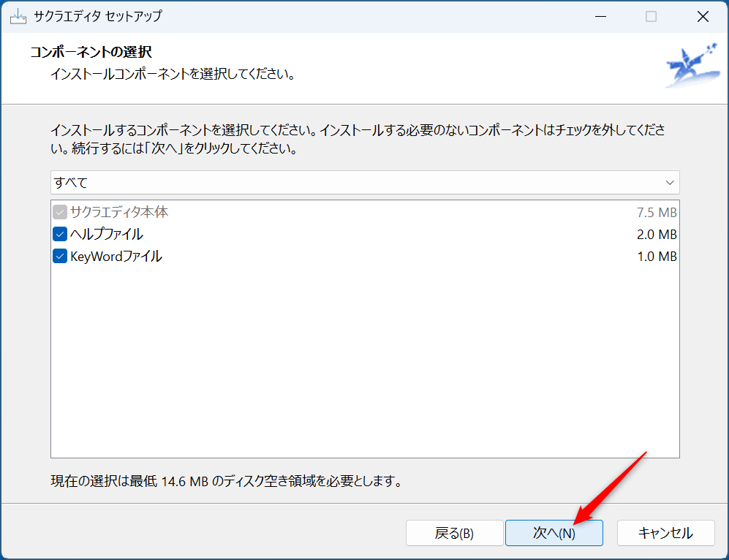Select the KeyWordファイル row label
Screen dimensions: 729x560
click(116, 256)
